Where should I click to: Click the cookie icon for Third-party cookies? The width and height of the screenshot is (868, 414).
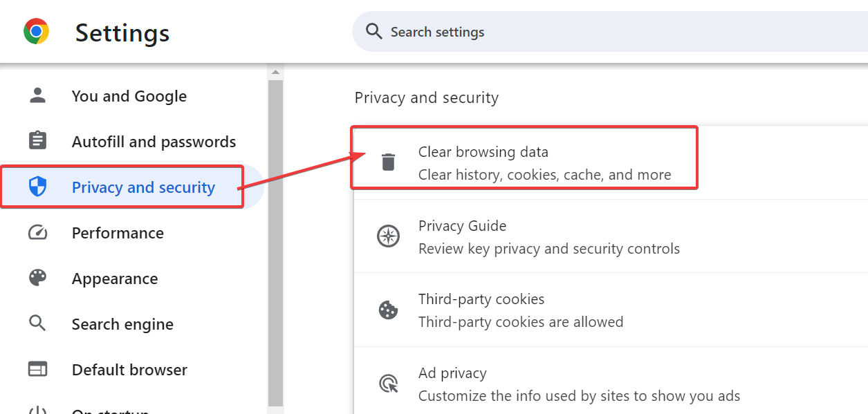(389, 310)
